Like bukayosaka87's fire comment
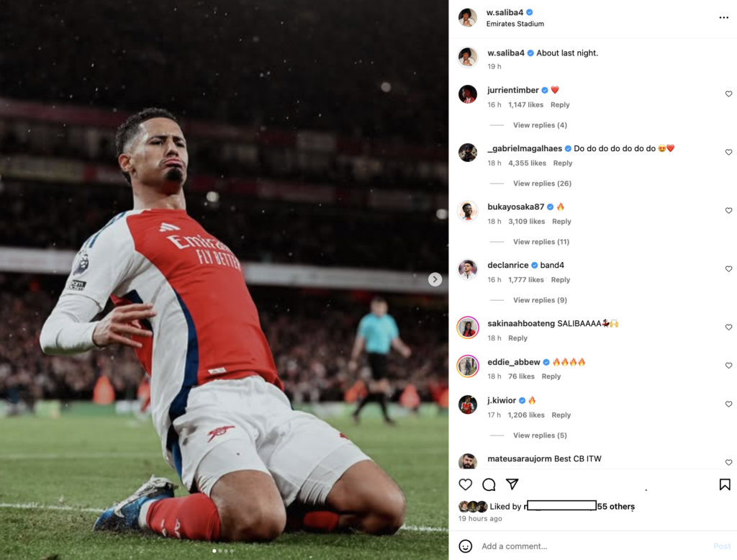This screenshot has width=737, height=560. pyautogui.click(x=728, y=211)
